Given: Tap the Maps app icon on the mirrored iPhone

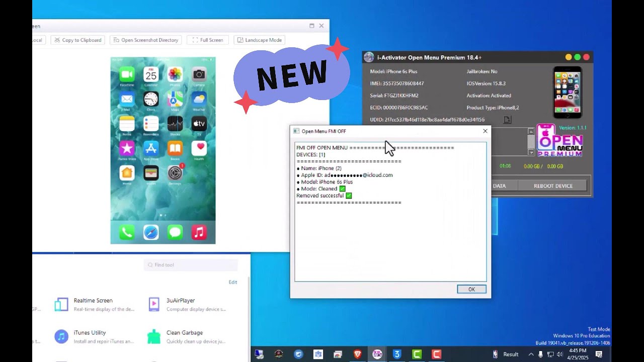Looking at the screenshot, I should coord(175,99).
